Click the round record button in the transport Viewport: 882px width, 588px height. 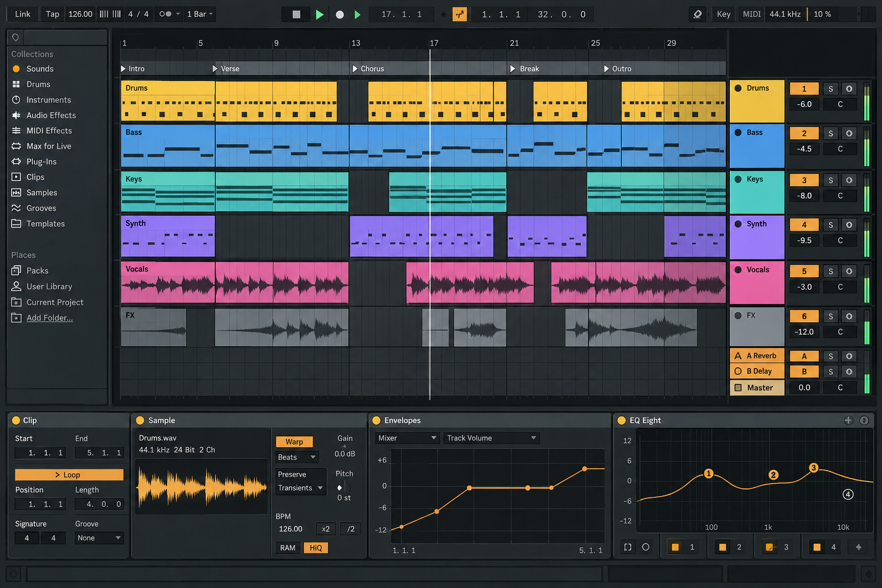[340, 14]
